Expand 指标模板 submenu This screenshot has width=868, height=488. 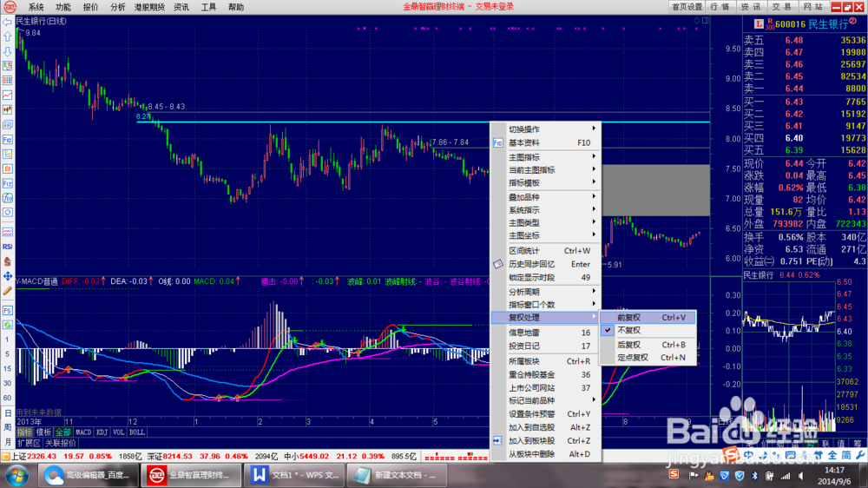[545, 183]
